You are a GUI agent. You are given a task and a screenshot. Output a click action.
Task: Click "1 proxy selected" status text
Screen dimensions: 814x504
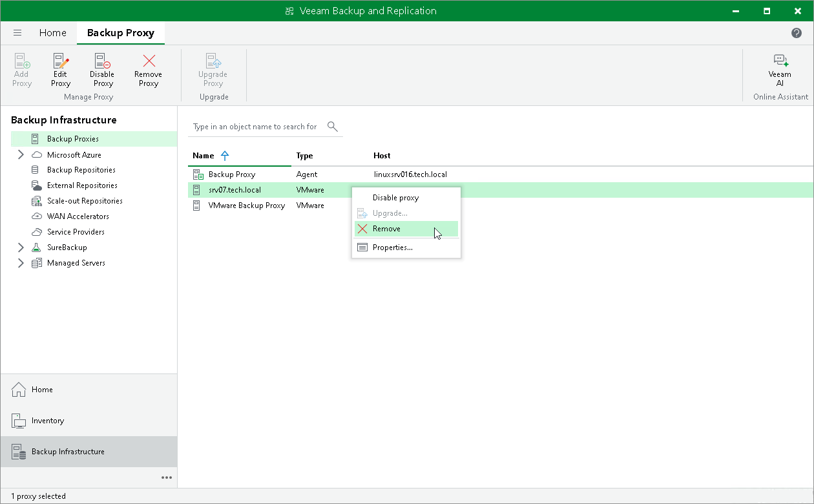[x=39, y=496]
